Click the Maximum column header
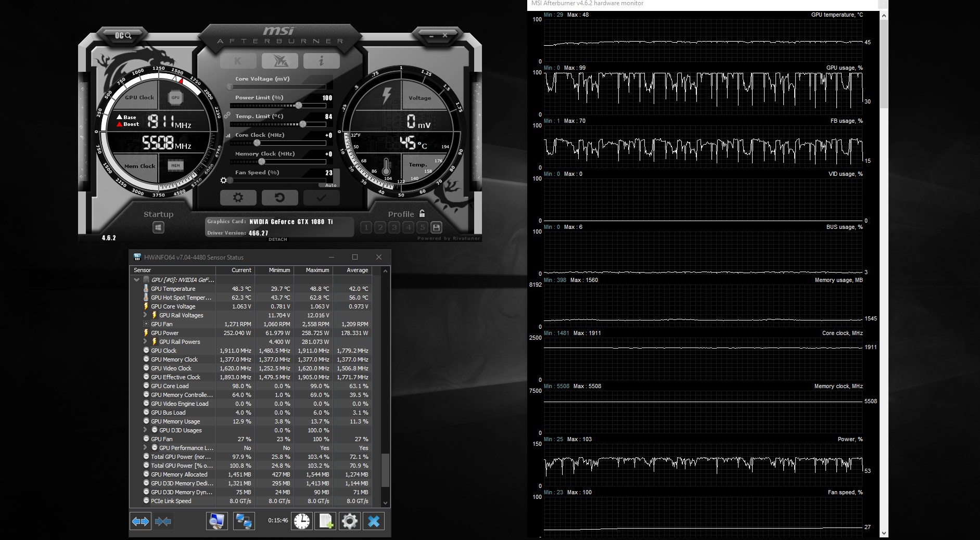The image size is (980, 540). coord(313,270)
